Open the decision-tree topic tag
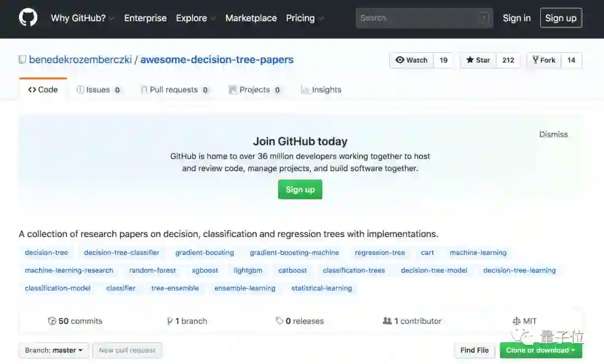This screenshot has height=364, width=604. 46,253
